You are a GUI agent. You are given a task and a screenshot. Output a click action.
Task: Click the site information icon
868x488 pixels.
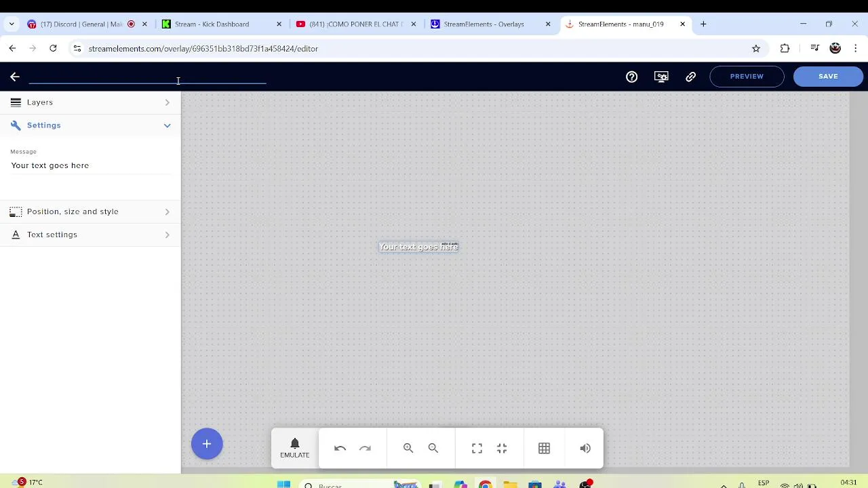point(77,48)
